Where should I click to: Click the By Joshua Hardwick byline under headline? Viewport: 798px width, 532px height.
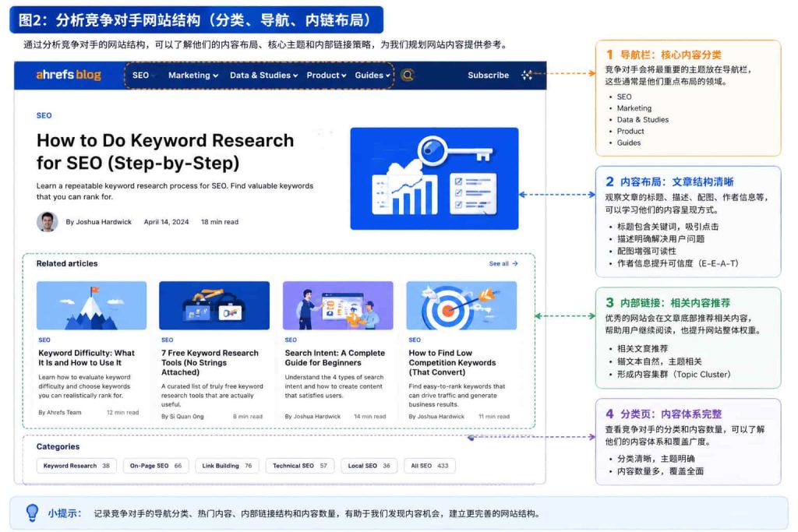coord(98,222)
